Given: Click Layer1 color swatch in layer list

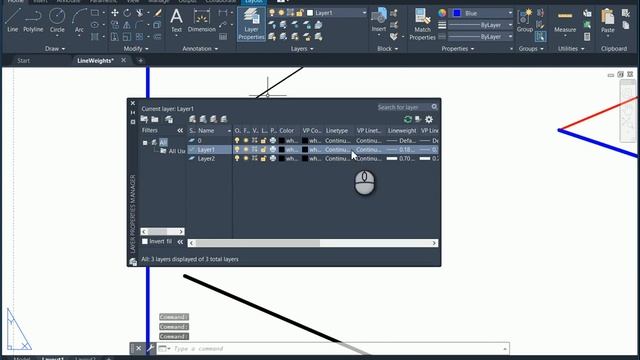Looking at the screenshot, I should pos(282,149).
